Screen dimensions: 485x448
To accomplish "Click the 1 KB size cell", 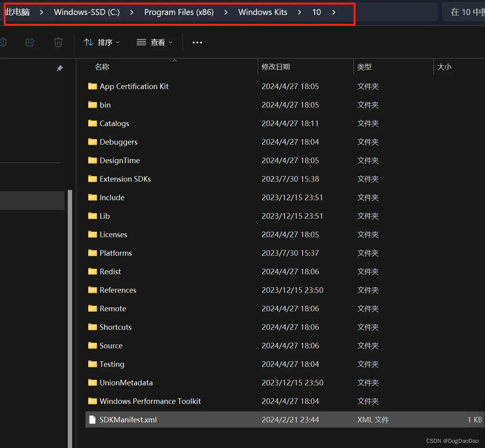I will click(475, 420).
